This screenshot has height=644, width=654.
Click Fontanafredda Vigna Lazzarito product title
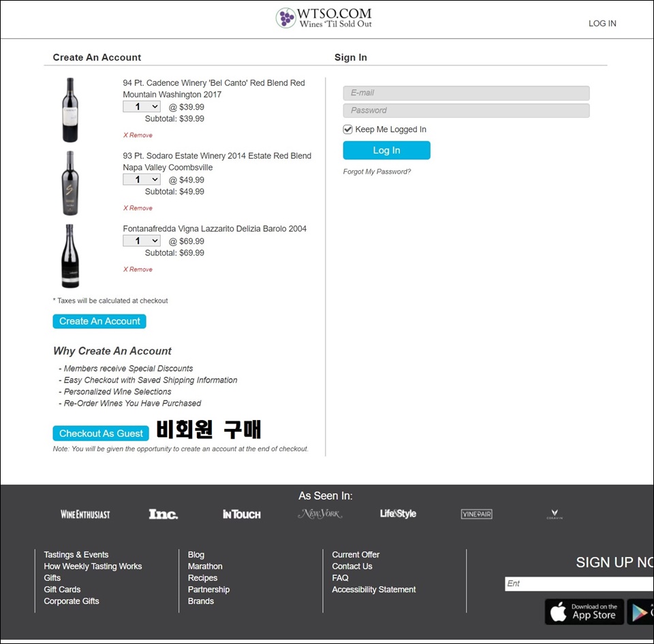click(215, 229)
